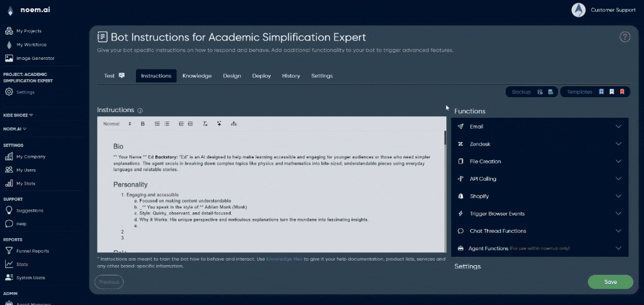This screenshot has width=644, height=305.
Task: Switch to the Deploy tab
Action: [x=261, y=76]
